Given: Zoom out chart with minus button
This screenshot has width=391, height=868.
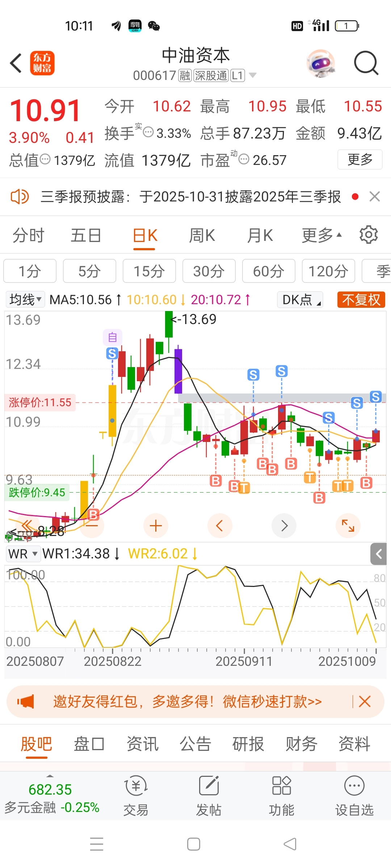Looking at the screenshot, I should [x=92, y=526].
